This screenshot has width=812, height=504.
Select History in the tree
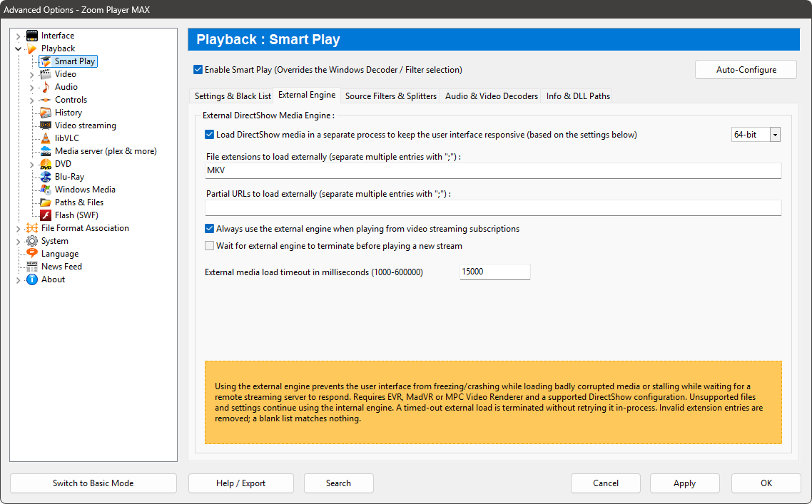click(x=68, y=113)
